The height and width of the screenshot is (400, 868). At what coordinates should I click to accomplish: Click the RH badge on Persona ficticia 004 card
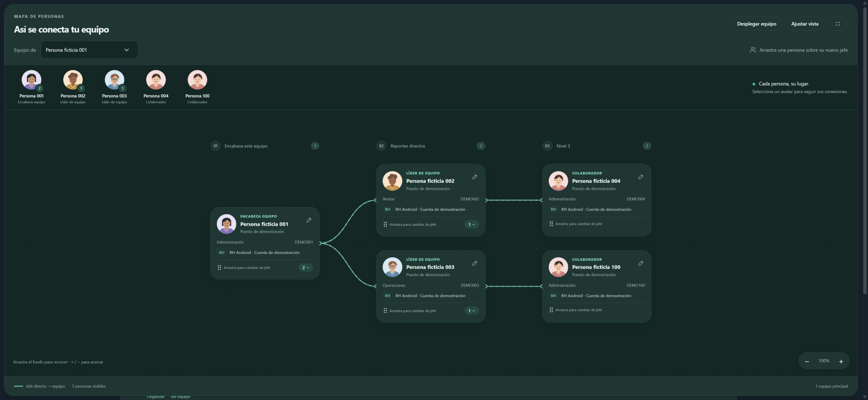(553, 209)
